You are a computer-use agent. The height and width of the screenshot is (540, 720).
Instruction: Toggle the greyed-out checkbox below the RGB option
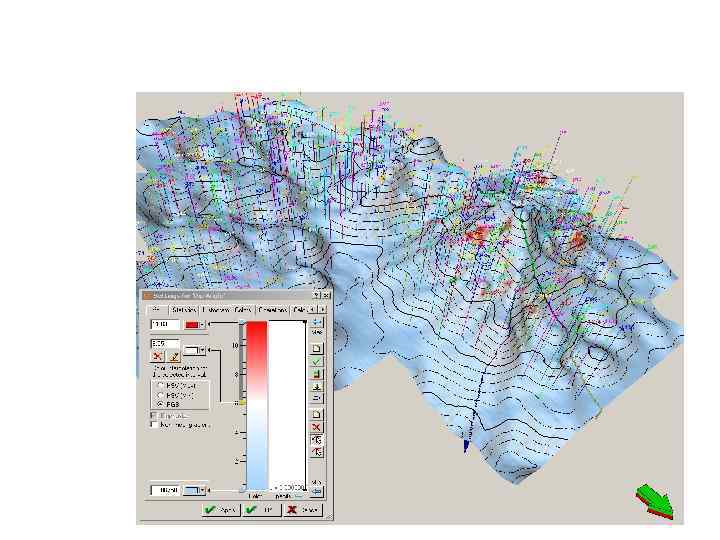(154, 416)
